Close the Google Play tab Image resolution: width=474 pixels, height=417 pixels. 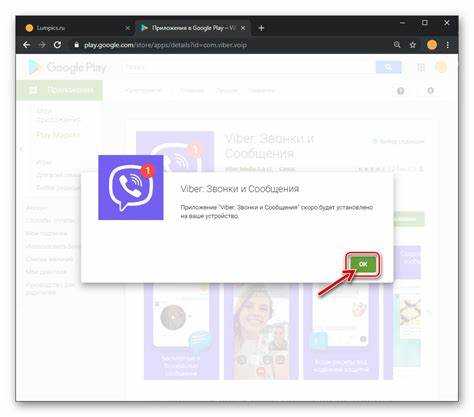click(243, 28)
